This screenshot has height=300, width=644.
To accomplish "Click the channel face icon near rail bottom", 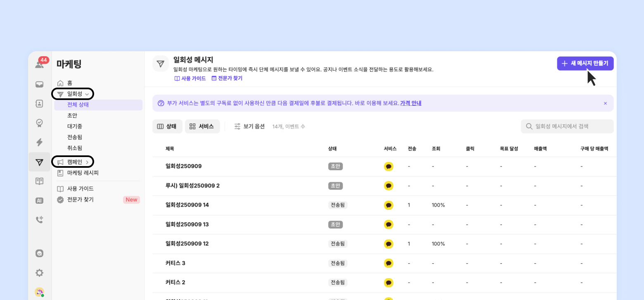I will (x=40, y=253).
